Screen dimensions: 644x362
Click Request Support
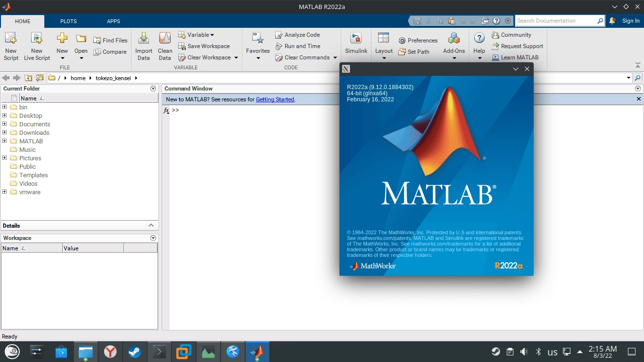point(517,46)
